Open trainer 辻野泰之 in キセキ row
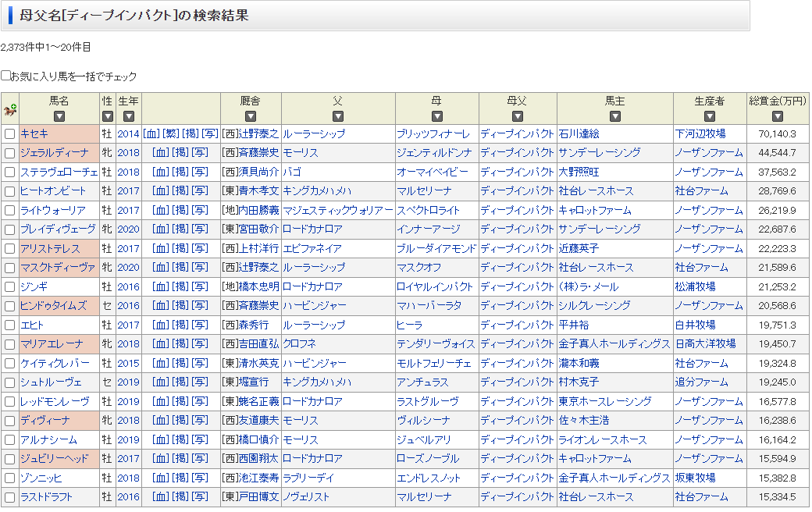Viewport: 812px width, 512px height. (x=258, y=133)
